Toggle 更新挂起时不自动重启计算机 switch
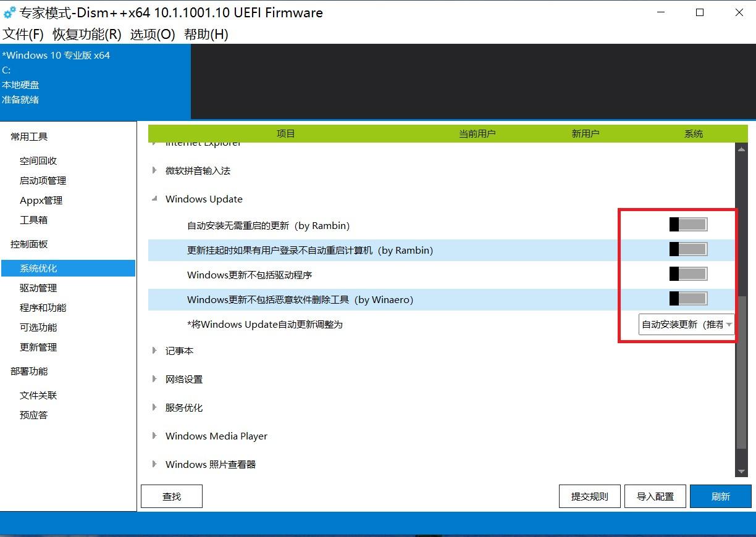Image resolution: width=756 pixels, height=537 pixels. click(x=688, y=249)
